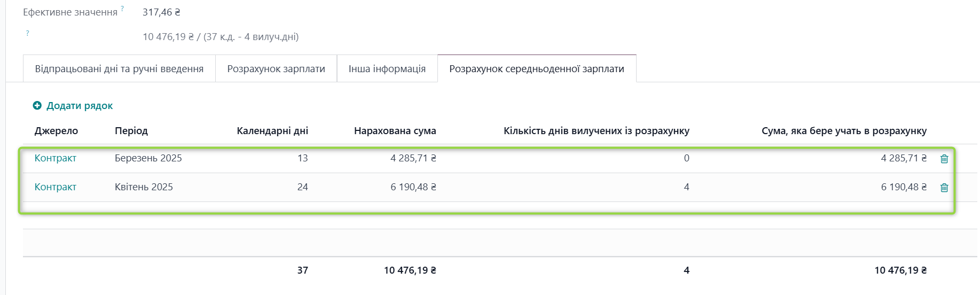Open the Контракт link for Квітень 2025
Image resolution: width=980 pixels, height=295 pixels.
[56, 187]
